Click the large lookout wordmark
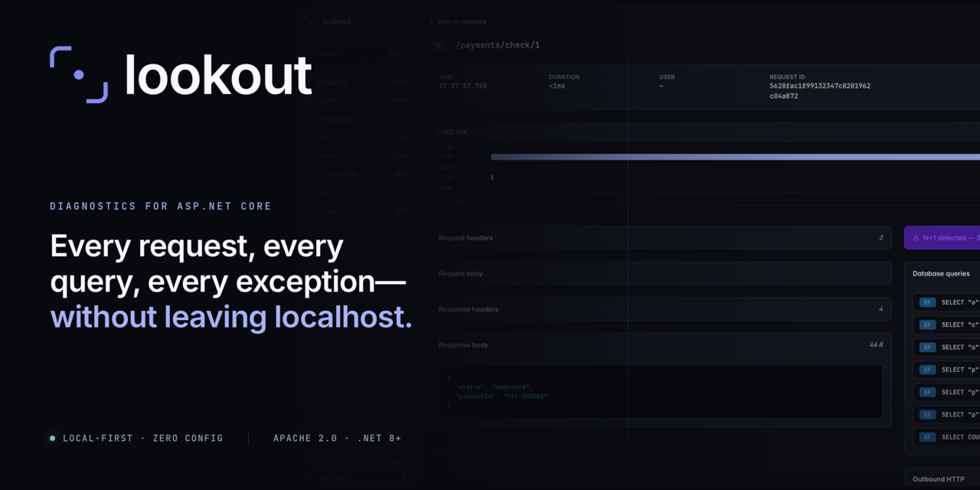This screenshot has width=980, height=490. click(218, 75)
